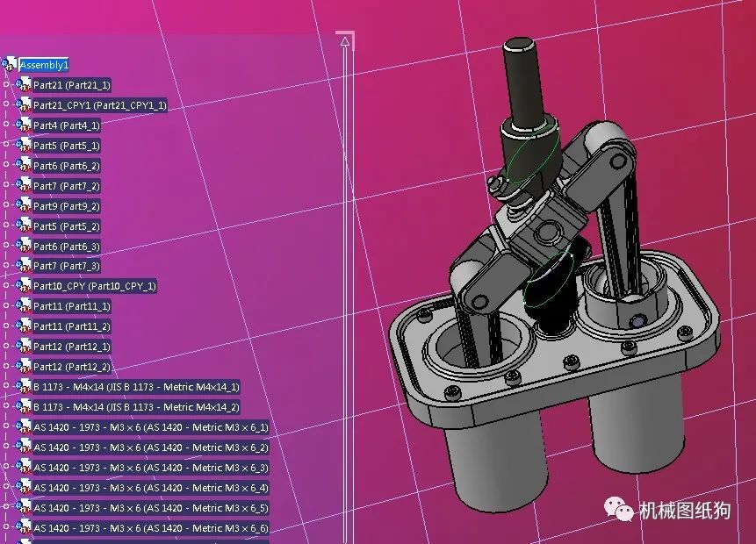Click the icon beside Part12 (Part12_2)

point(23,366)
